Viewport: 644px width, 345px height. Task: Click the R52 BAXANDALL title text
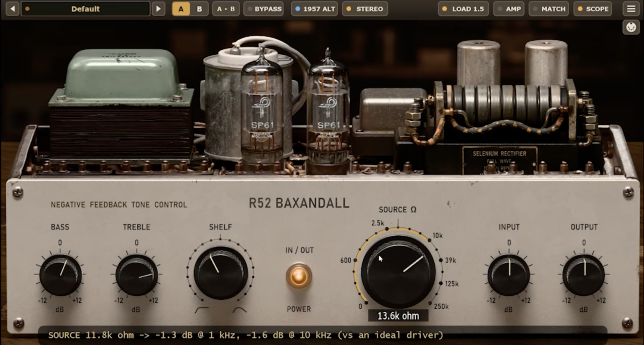click(299, 203)
